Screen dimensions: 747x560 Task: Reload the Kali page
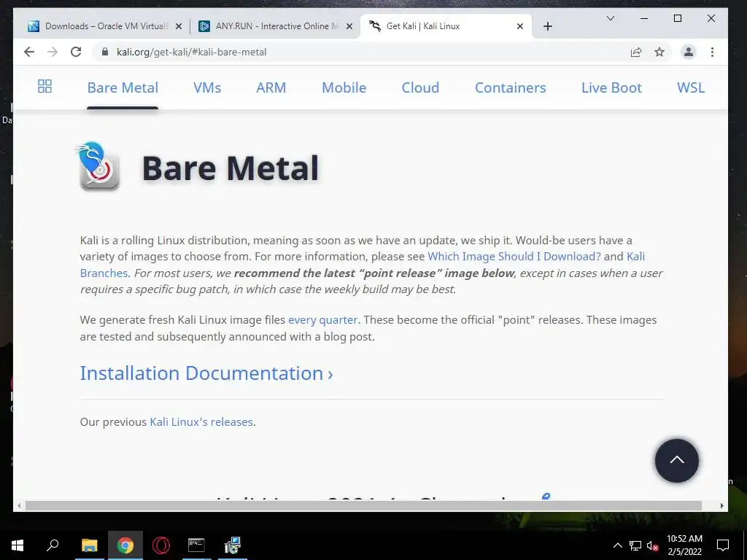(x=76, y=52)
